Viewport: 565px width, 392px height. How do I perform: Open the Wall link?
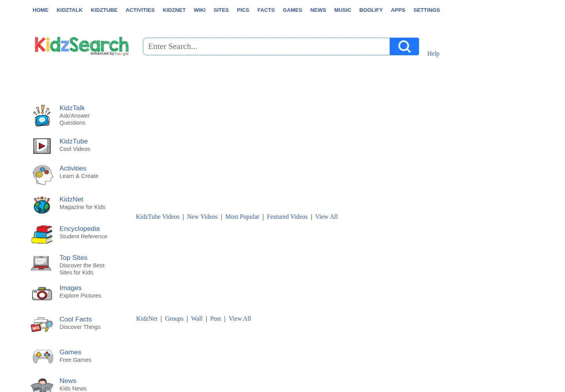[x=197, y=319]
